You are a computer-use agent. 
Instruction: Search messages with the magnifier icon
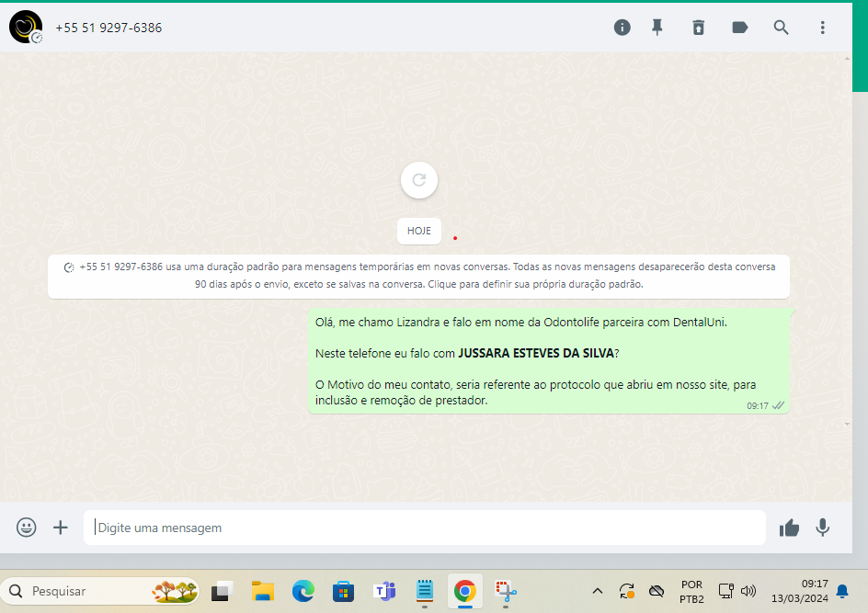[781, 27]
